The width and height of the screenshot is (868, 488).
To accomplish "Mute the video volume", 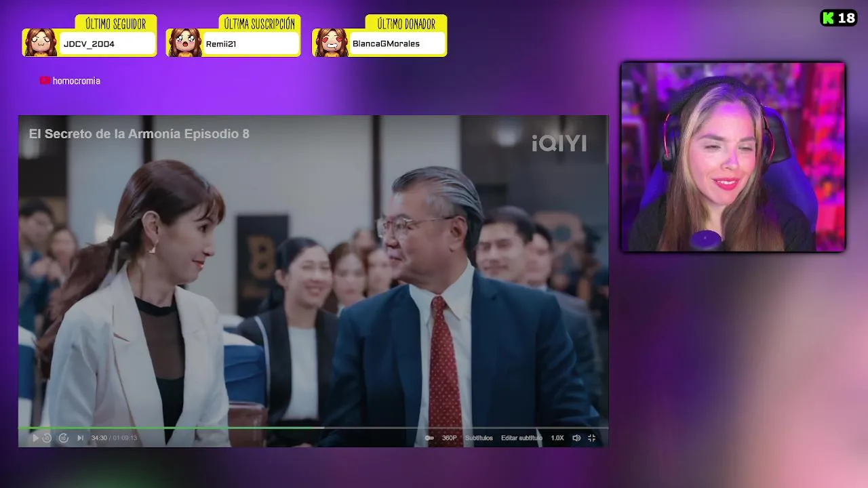I will coord(576,438).
